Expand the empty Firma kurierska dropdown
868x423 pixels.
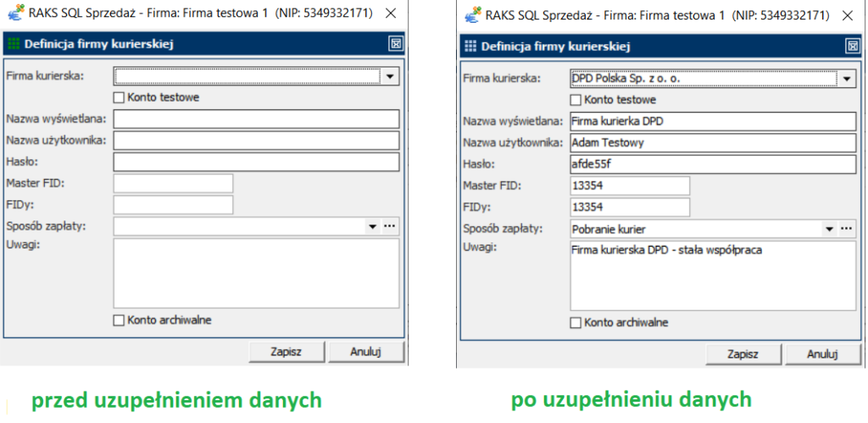(390, 76)
